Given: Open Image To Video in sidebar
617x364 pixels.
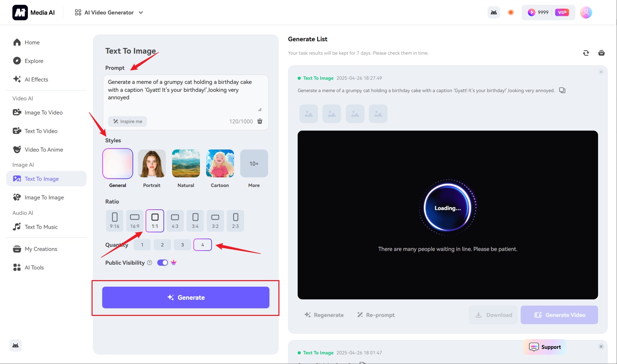Looking at the screenshot, I should pyautogui.click(x=43, y=112).
